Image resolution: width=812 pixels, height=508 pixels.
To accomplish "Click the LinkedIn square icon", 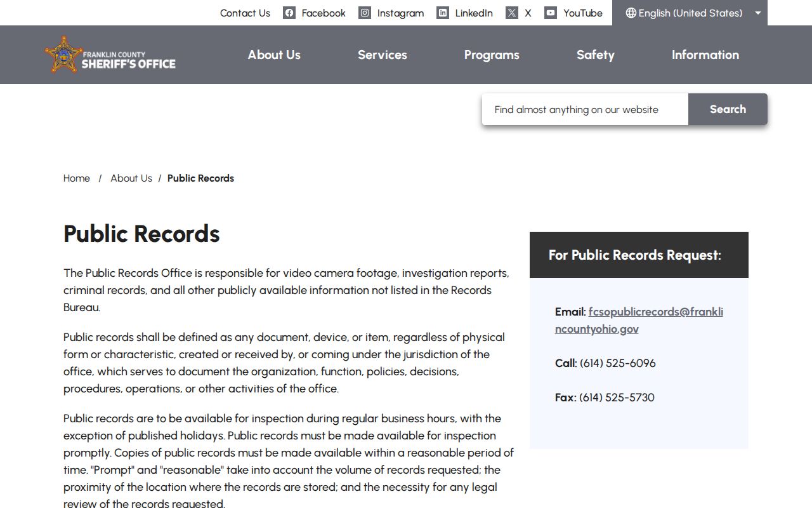I will click(x=443, y=13).
